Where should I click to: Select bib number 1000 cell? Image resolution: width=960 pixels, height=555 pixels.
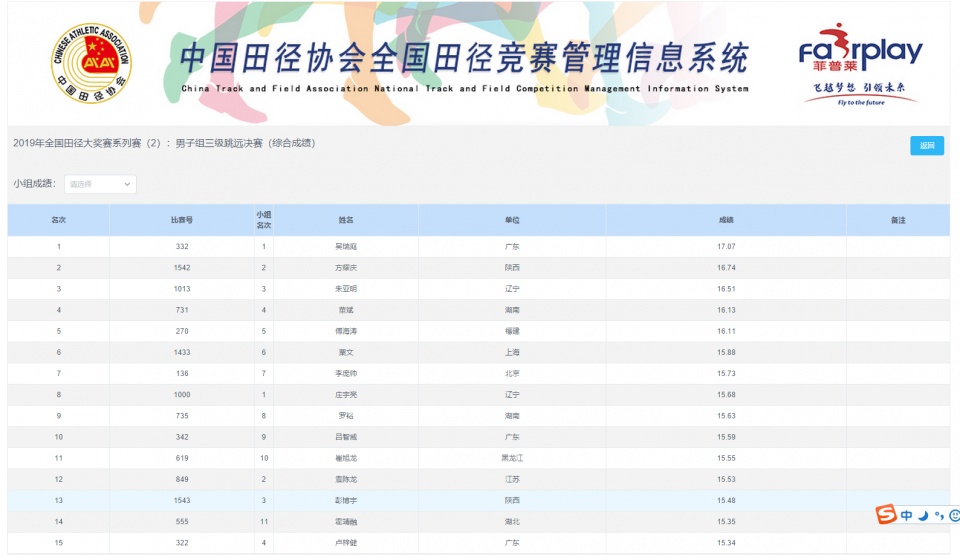point(182,395)
